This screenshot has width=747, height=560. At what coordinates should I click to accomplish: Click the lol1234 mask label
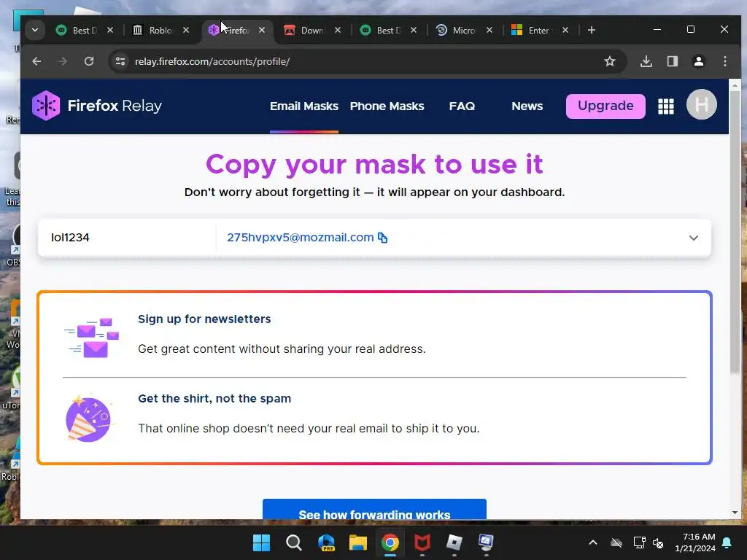(x=70, y=237)
